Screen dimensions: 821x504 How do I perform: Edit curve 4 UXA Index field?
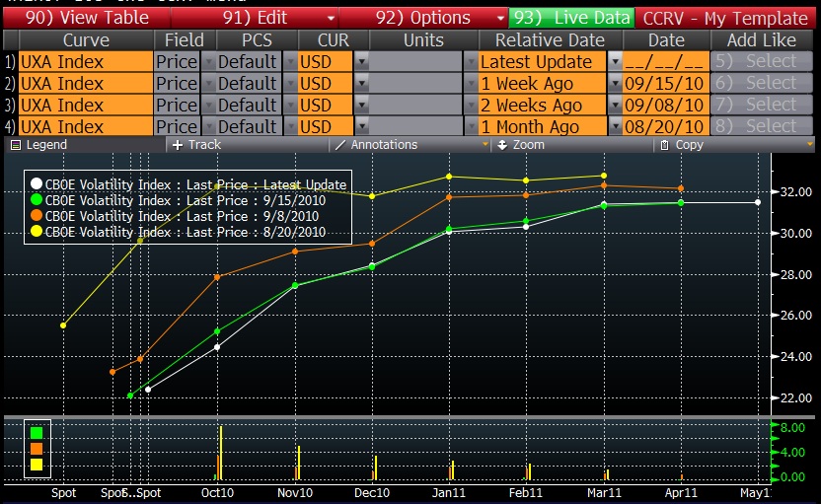(x=86, y=126)
